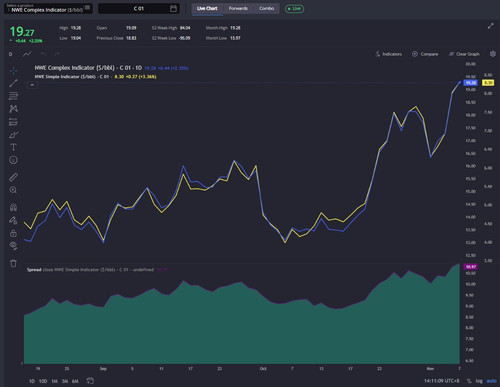Activate the zoom in tool

click(13, 190)
